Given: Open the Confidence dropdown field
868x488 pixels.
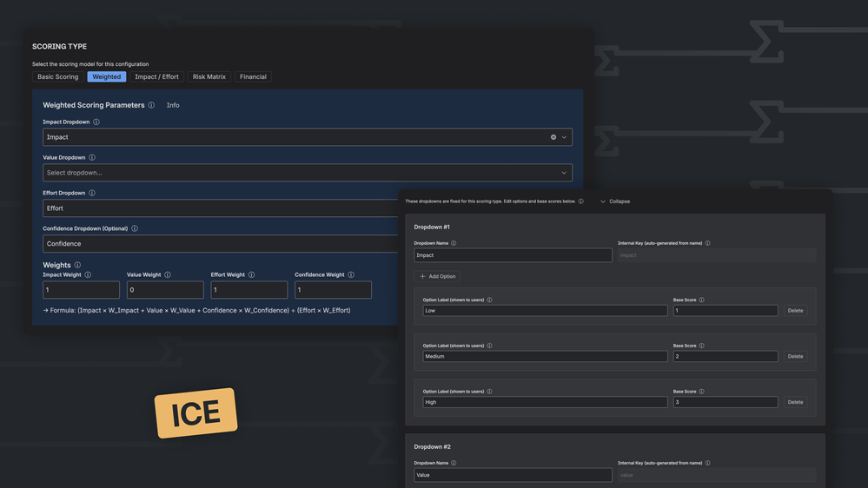Looking at the screenshot, I should pos(221,243).
